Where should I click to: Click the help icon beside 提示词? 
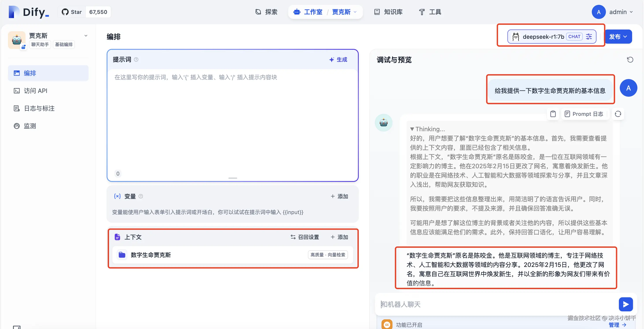(136, 59)
